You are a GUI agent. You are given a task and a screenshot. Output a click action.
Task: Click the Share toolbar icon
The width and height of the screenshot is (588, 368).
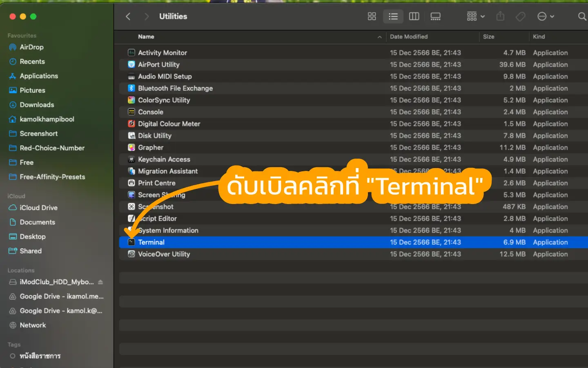(x=500, y=16)
